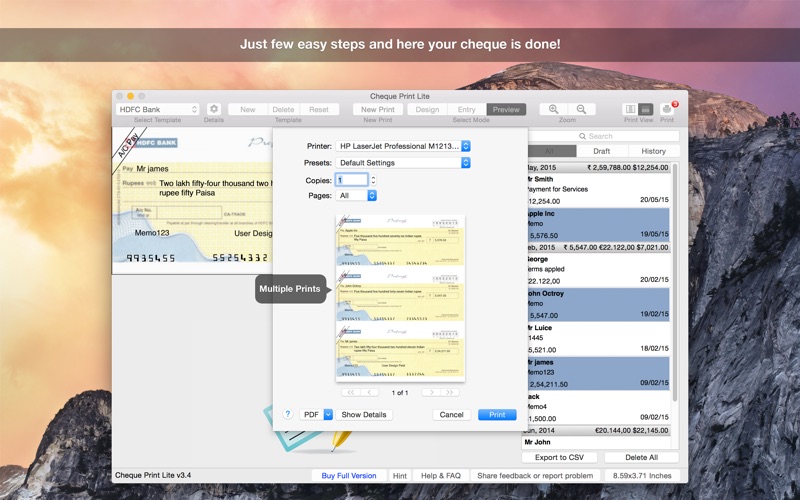Click the May, 2015 group header
The height and width of the screenshot is (500, 800).
click(x=596, y=167)
